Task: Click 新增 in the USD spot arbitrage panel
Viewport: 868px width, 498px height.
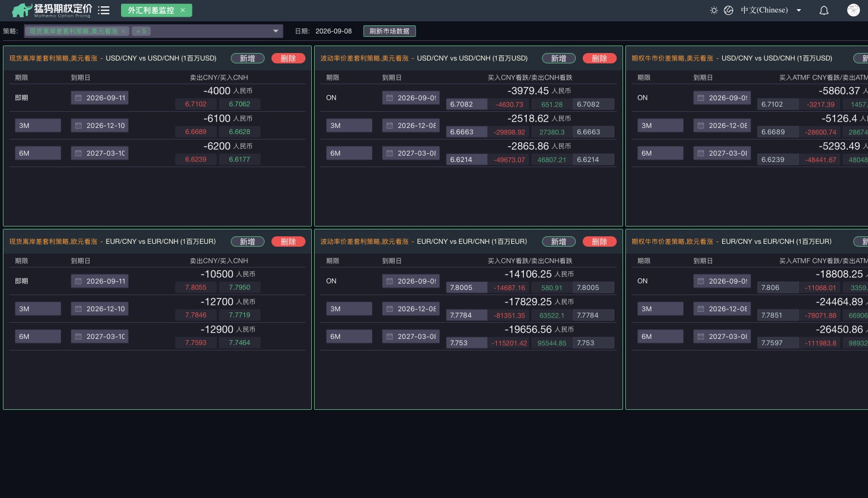Action: [247, 58]
